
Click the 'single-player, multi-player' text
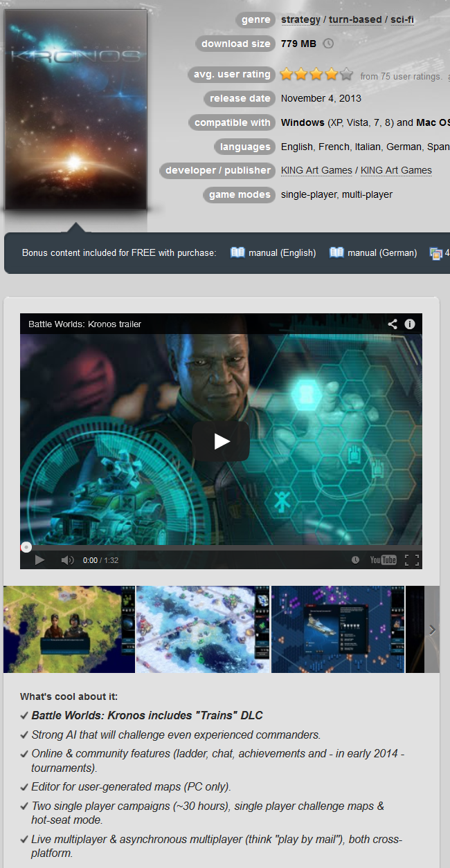coord(336,195)
